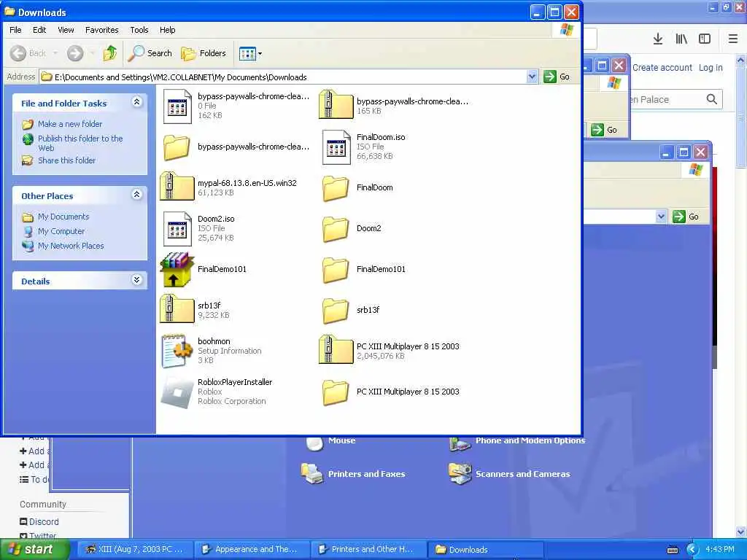
Task: Select the Doom2.iso file icon
Action: pyautogui.click(x=177, y=229)
